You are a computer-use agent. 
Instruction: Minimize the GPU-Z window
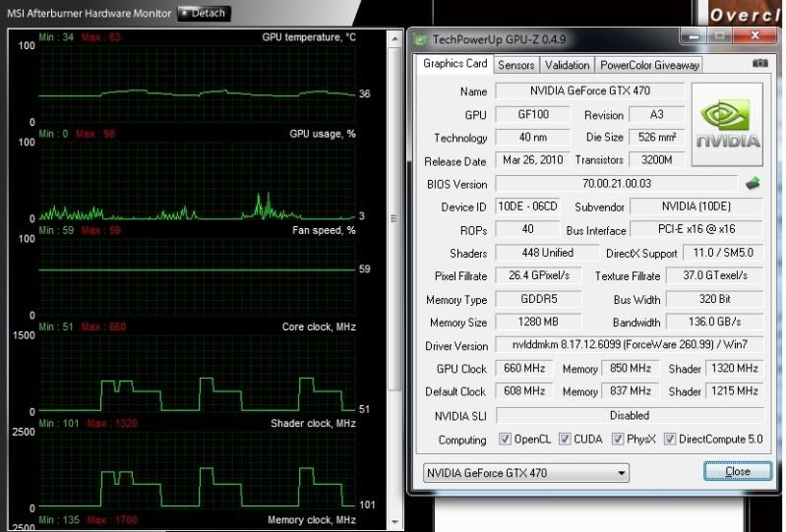pyautogui.click(x=694, y=36)
